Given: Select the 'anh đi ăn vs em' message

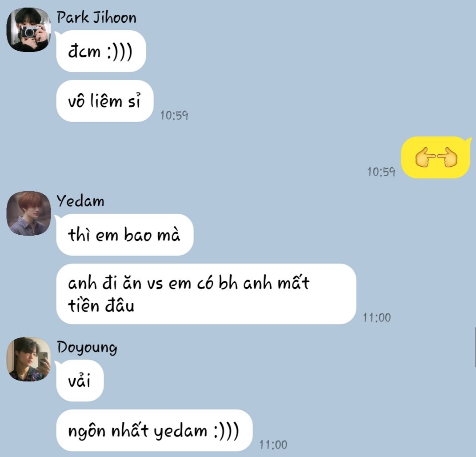Looking at the screenshot, I should pos(206,294).
